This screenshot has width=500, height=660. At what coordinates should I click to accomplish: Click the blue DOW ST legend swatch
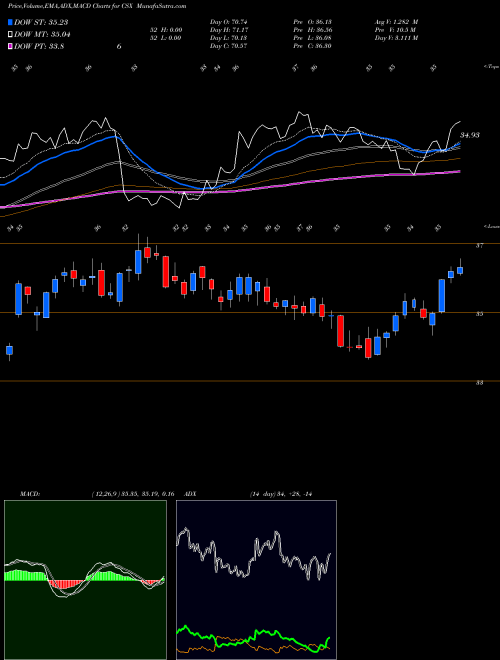10,22
